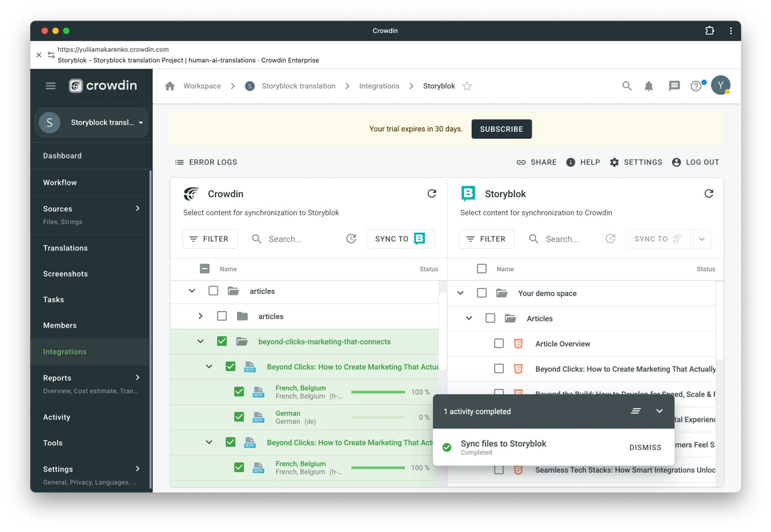Refresh the Storyblok panel
This screenshot has width=771, height=532.
point(709,194)
